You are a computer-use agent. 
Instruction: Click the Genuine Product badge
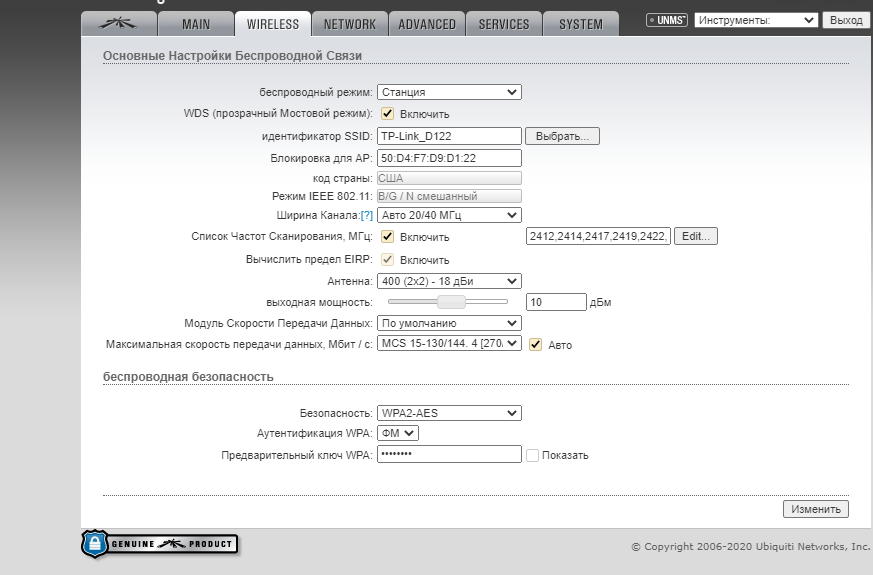(160, 544)
